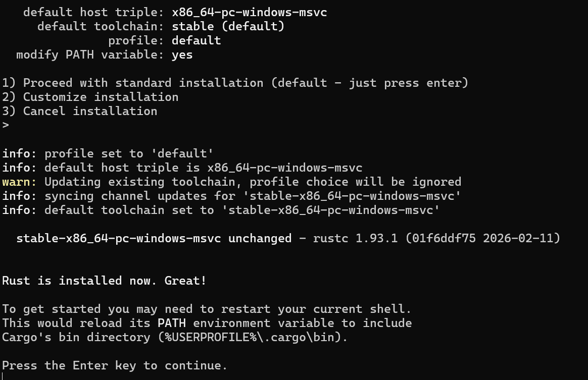
Task: Click the 'modify PATH variable: yes' value
Action: coord(182,55)
